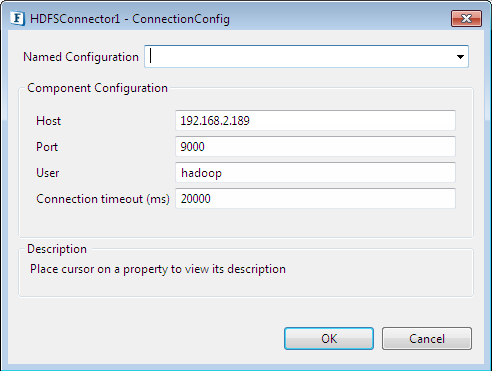The height and width of the screenshot is (371, 492).
Task: Click the Fiorano app icon in title bar
Action: [17, 18]
